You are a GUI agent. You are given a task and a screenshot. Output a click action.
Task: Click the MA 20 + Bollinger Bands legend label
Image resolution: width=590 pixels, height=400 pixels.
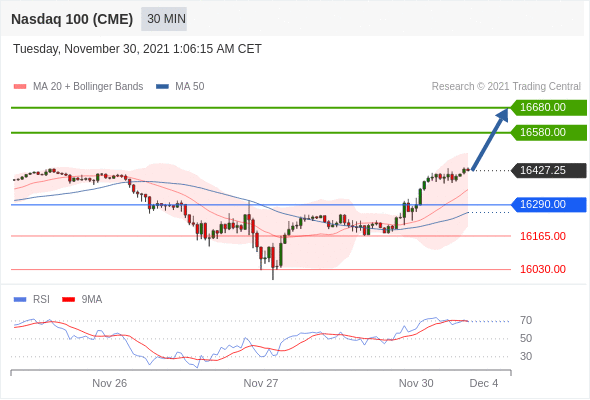click(x=88, y=87)
